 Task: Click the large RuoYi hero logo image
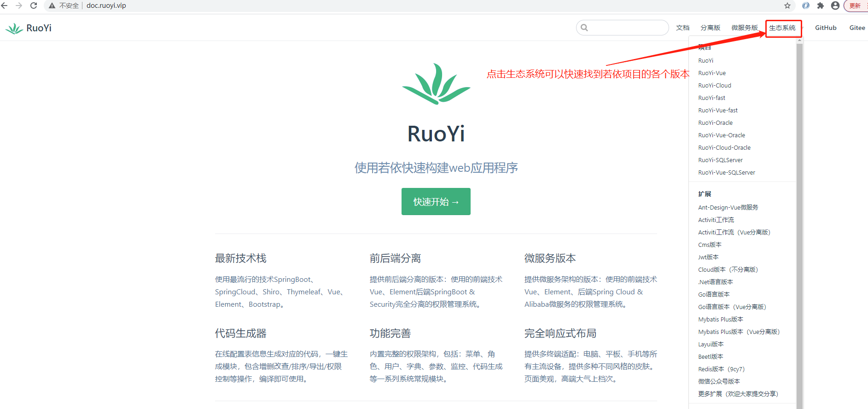436,84
